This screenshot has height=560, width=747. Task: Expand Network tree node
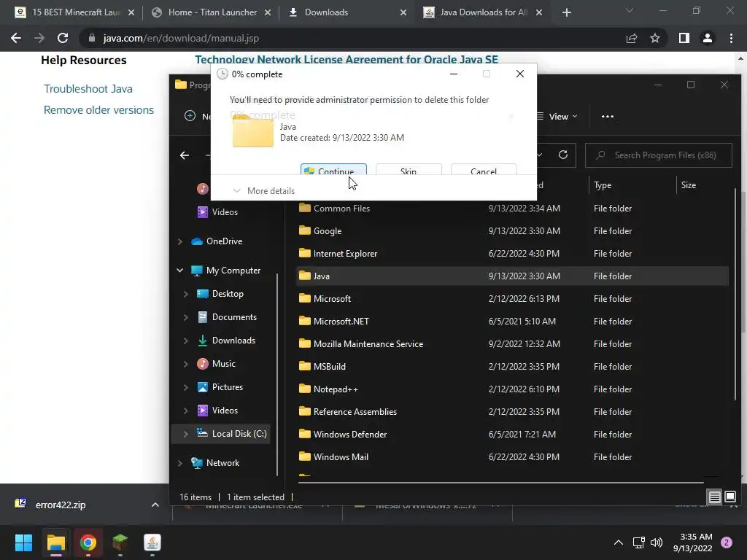tap(180, 463)
